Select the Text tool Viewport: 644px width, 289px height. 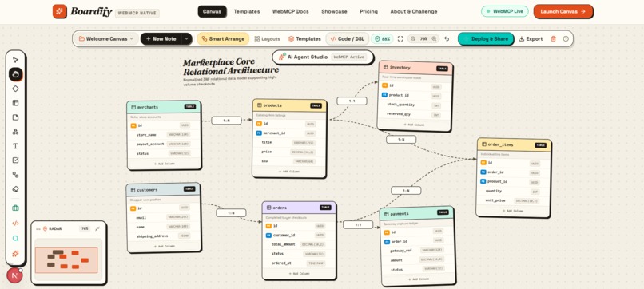(16, 146)
